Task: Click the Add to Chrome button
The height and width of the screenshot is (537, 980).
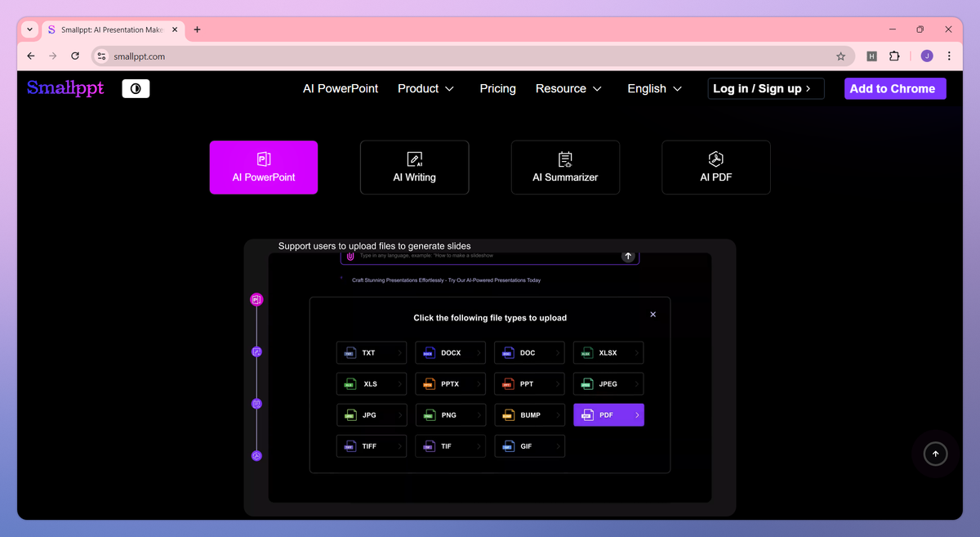Action: [895, 88]
